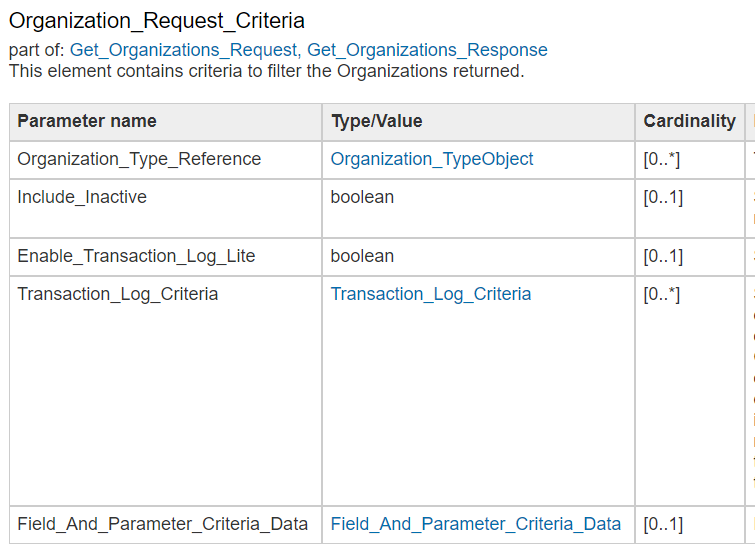Open the Get_Organizations_Request link
This screenshot has width=755, height=553.
click(x=185, y=50)
